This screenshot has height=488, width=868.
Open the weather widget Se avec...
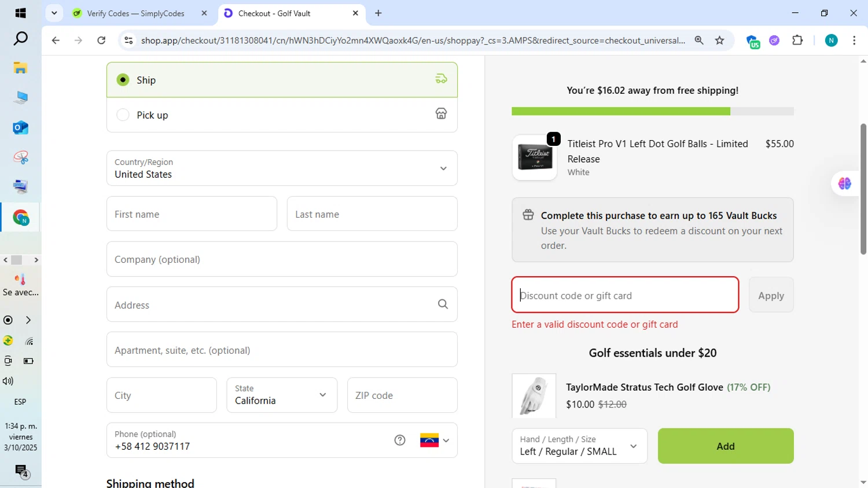pyautogui.click(x=20, y=285)
